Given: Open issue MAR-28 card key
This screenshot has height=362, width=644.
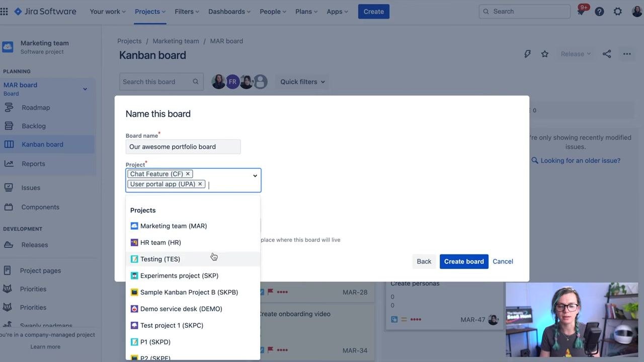Looking at the screenshot, I should (355, 292).
